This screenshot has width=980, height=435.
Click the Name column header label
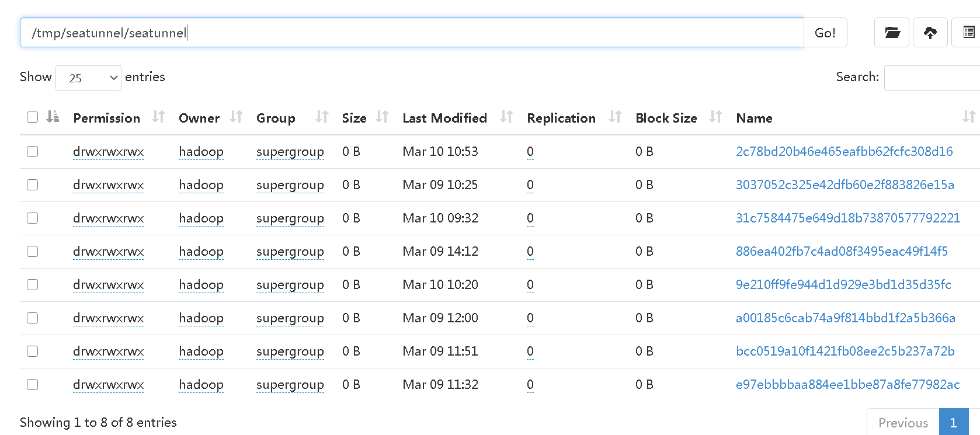pos(754,118)
